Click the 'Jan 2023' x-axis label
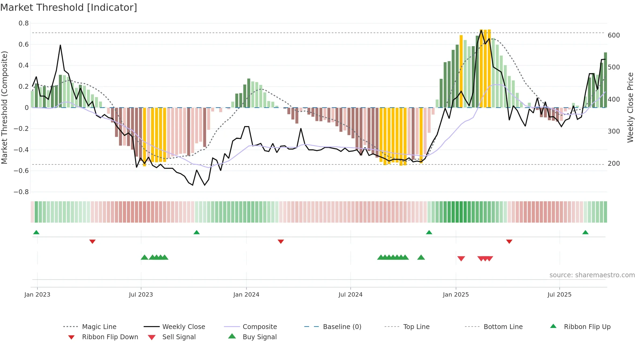Screen dimensions: 644x362 click(37, 294)
